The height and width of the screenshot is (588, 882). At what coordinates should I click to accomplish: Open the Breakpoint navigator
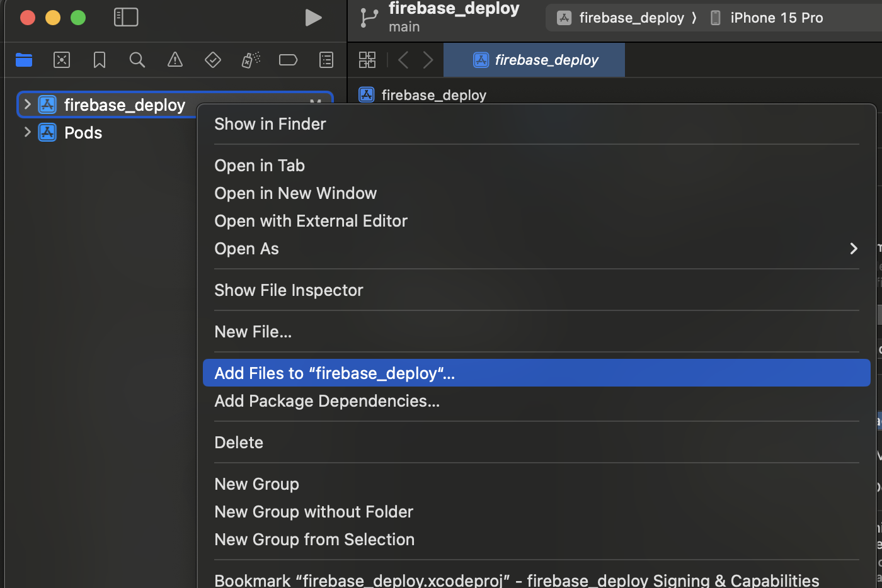pos(288,60)
